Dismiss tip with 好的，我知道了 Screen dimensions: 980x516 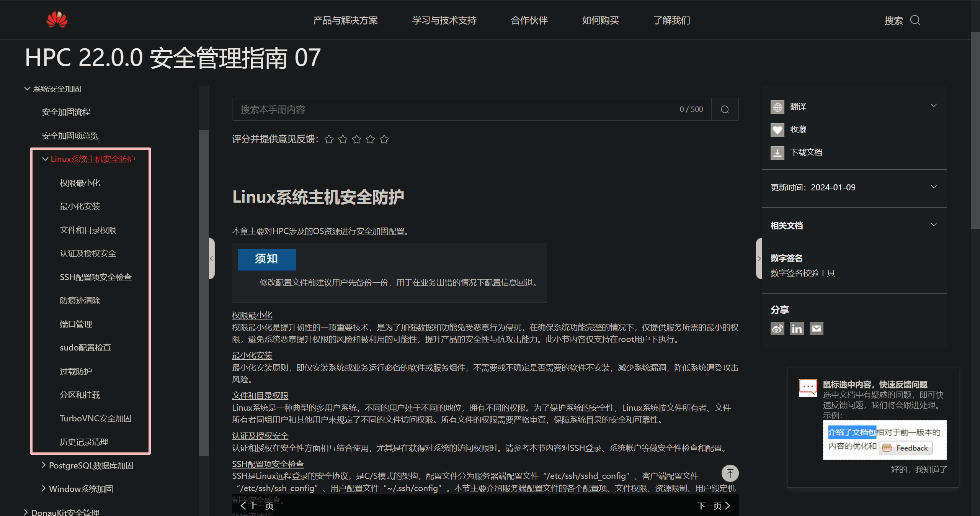pos(919,470)
